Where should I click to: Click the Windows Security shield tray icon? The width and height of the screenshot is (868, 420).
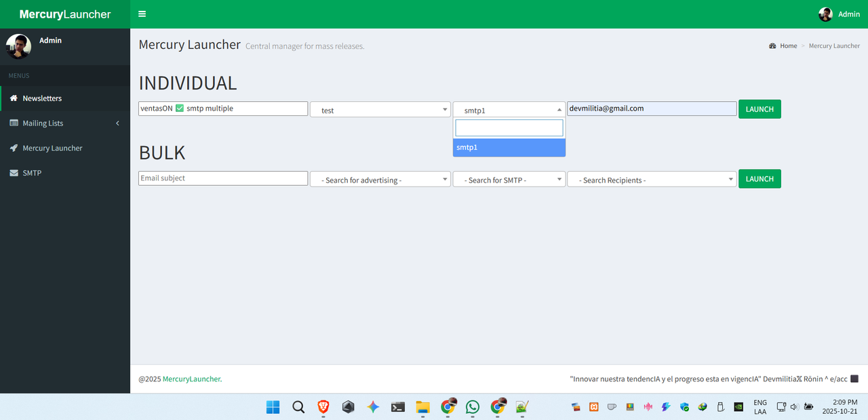point(684,407)
